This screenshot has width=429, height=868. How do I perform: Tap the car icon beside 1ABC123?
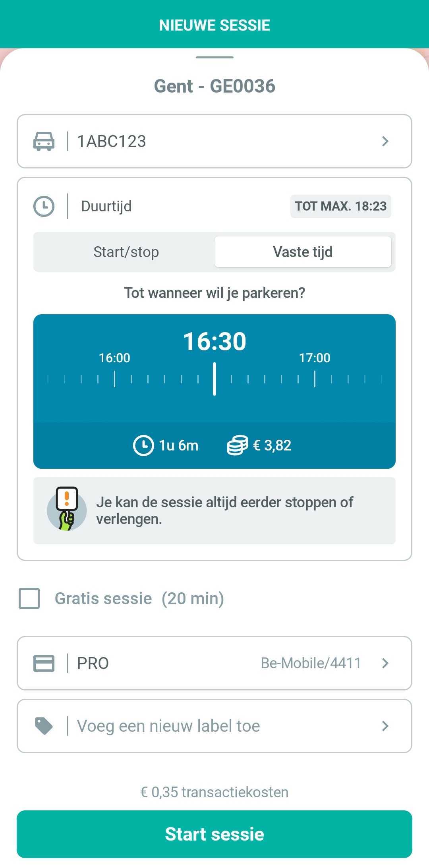coord(44,141)
